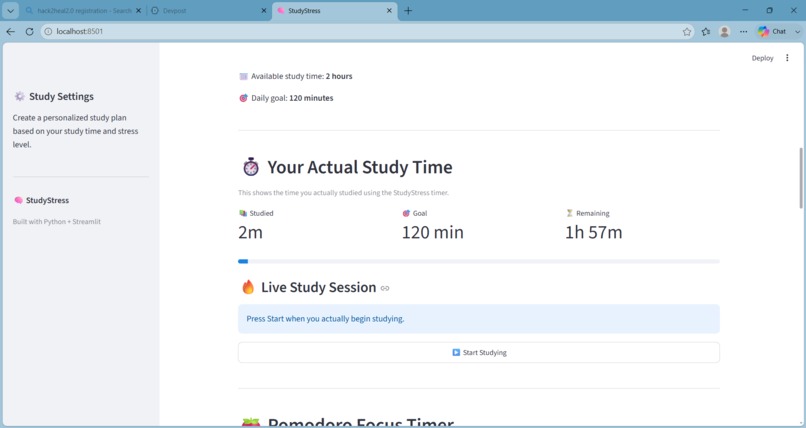Open the Streamlit three-dot main menu
The width and height of the screenshot is (806, 428).
tap(787, 58)
